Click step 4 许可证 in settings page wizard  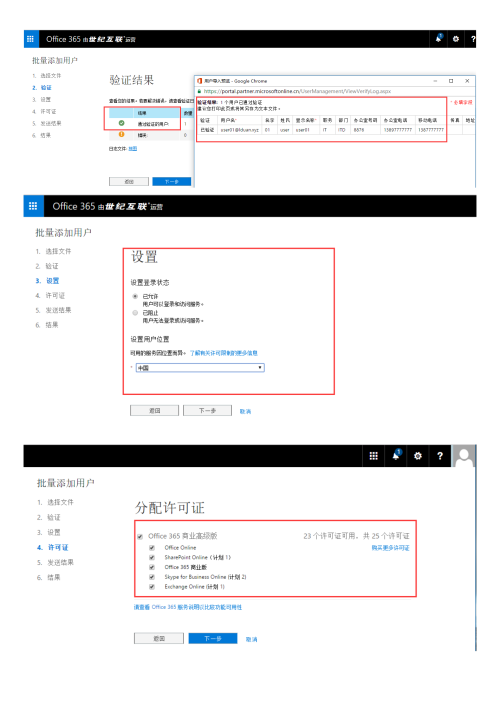[50, 295]
